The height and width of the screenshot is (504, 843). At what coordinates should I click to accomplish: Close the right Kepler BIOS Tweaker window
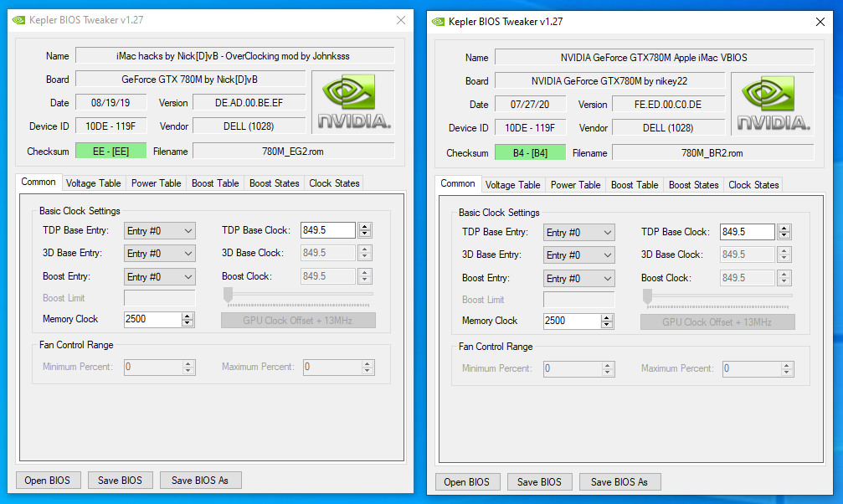[x=820, y=22]
